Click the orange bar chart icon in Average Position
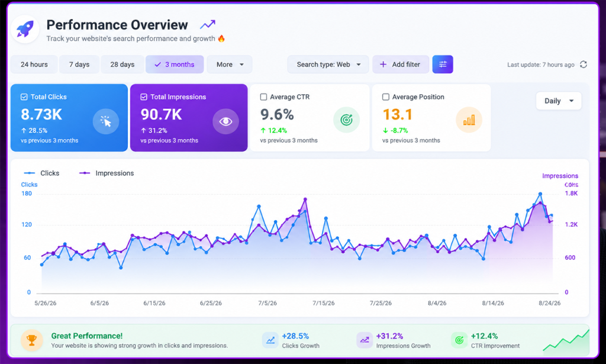The height and width of the screenshot is (364, 606). coord(469,120)
